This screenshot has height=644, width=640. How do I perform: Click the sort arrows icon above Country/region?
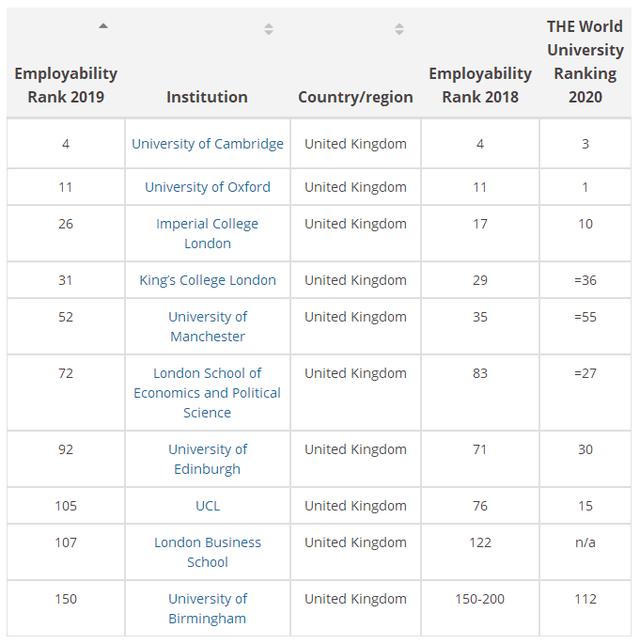point(399,29)
